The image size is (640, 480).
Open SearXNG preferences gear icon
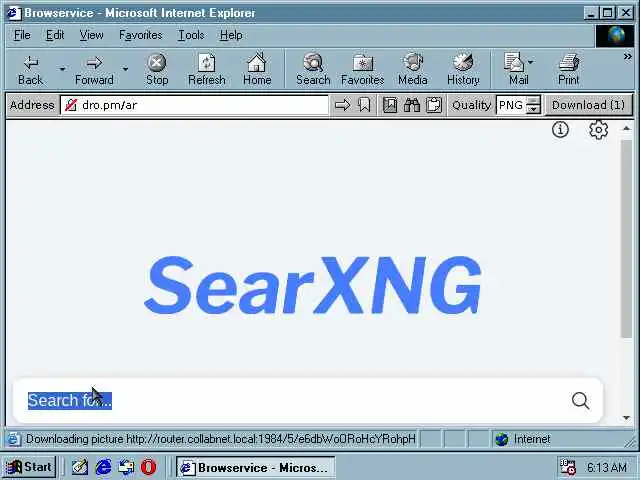pos(598,130)
